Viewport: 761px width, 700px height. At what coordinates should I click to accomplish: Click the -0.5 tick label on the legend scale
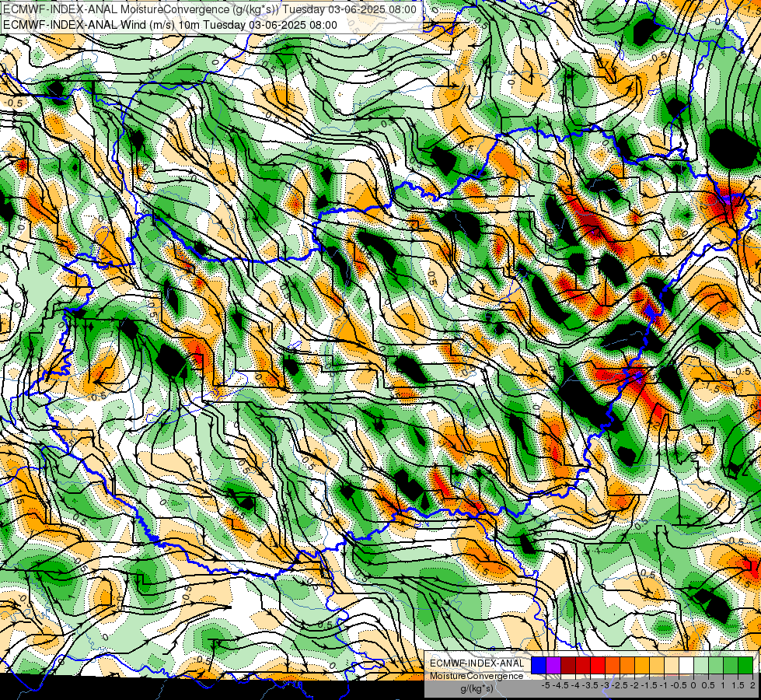(679, 685)
